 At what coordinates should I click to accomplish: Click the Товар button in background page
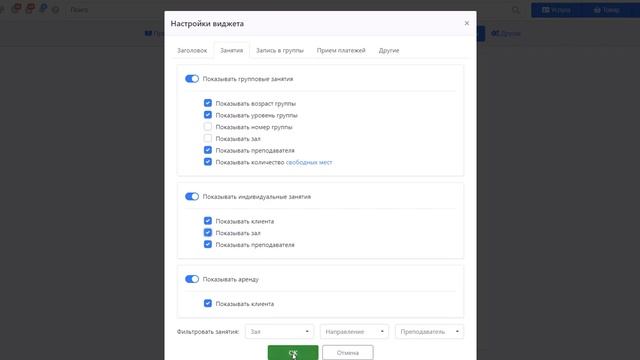(x=607, y=10)
